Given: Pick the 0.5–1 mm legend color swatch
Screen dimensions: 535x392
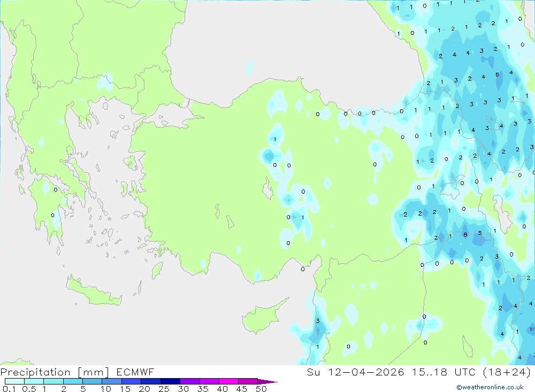Looking at the screenshot, I should pos(34,381).
